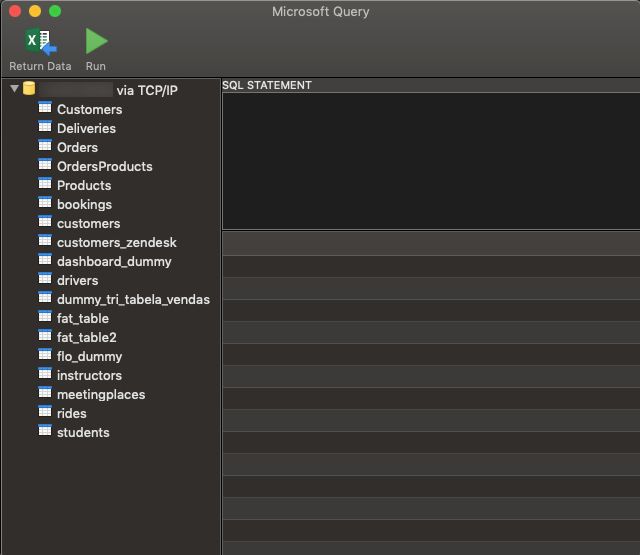Click the table icon beside Deliveries
640x555 pixels.
click(x=45, y=127)
